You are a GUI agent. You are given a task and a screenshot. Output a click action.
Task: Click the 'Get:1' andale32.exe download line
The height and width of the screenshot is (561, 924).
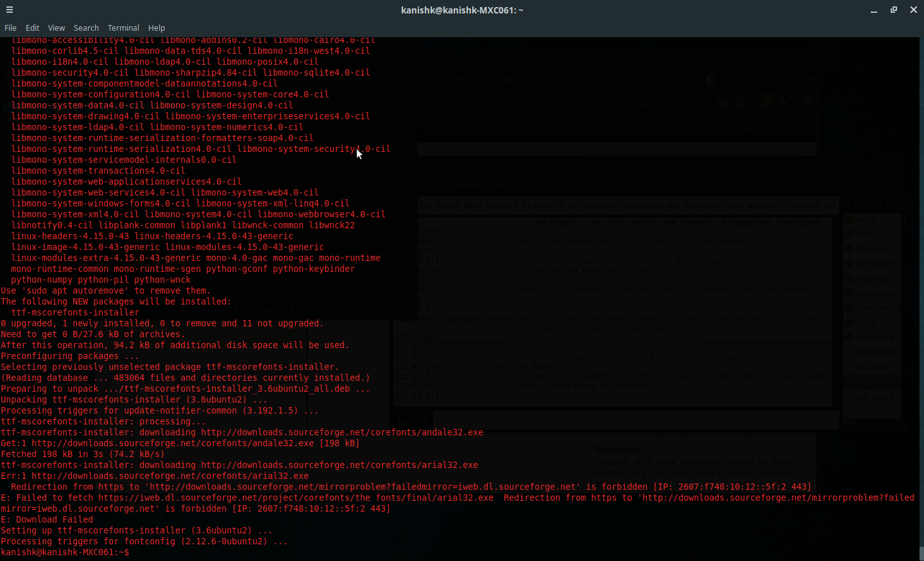point(180,443)
